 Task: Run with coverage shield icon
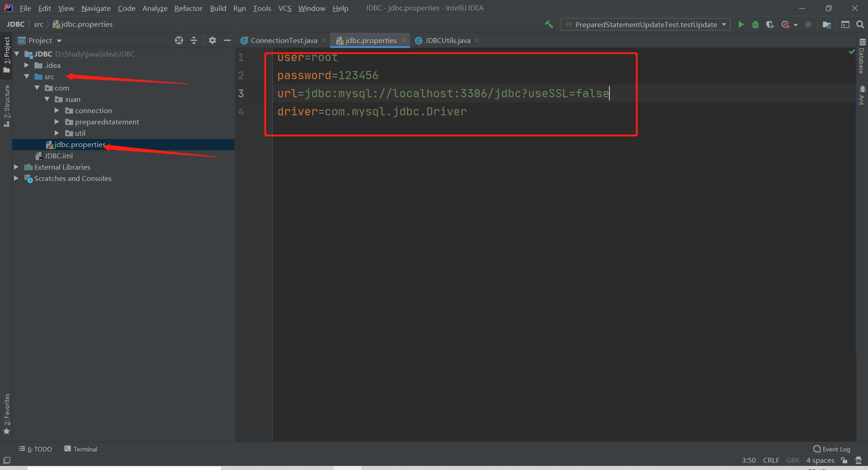tap(770, 24)
